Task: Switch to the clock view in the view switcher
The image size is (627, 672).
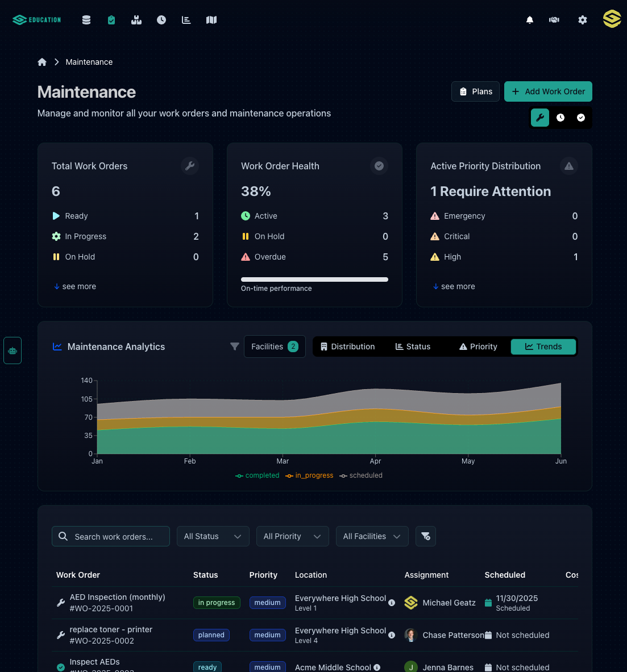Action: 560,118
